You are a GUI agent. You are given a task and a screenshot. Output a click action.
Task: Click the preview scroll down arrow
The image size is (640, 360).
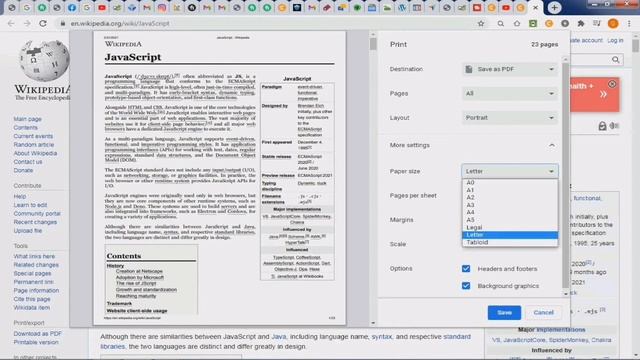click(373, 323)
